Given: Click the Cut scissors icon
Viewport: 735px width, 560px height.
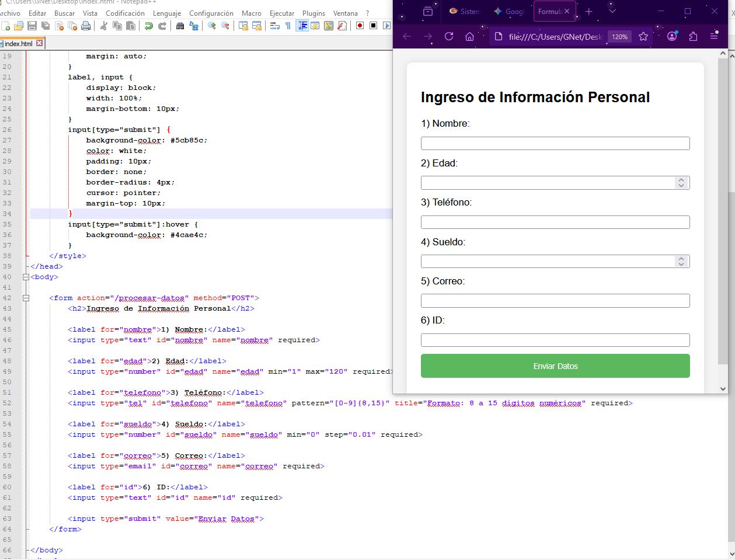Looking at the screenshot, I should 104,26.
